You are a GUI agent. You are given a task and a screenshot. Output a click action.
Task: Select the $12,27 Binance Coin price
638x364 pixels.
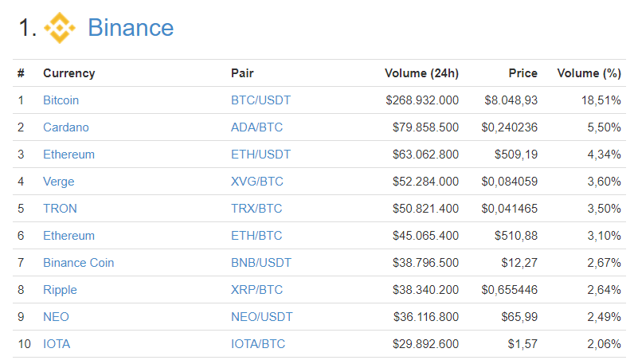coord(519,263)
